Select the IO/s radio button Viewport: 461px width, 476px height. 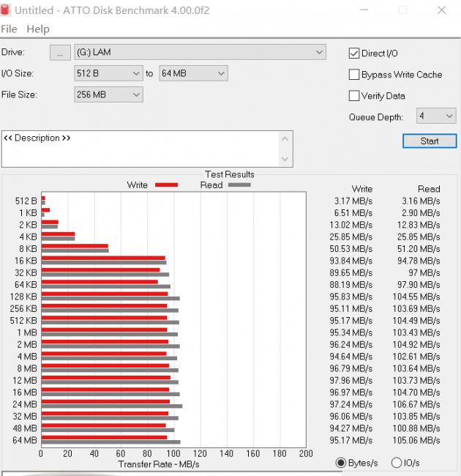[397, 463]
